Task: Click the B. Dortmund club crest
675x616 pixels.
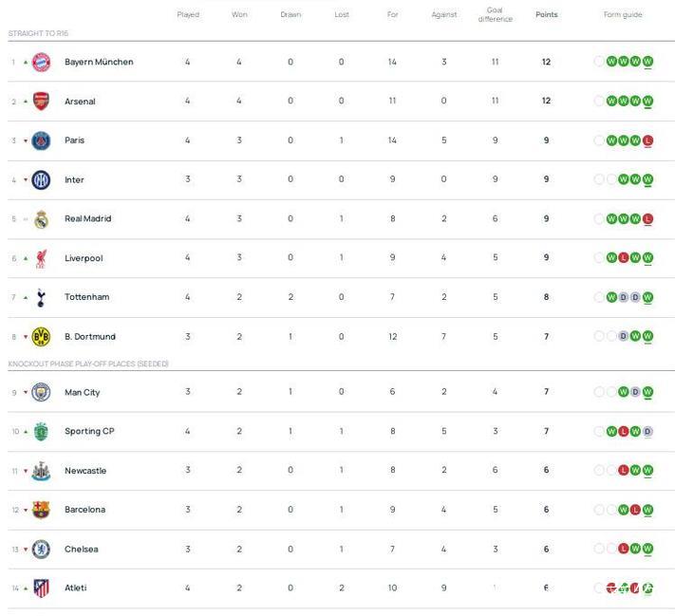Action: click(x=41, y=337)
